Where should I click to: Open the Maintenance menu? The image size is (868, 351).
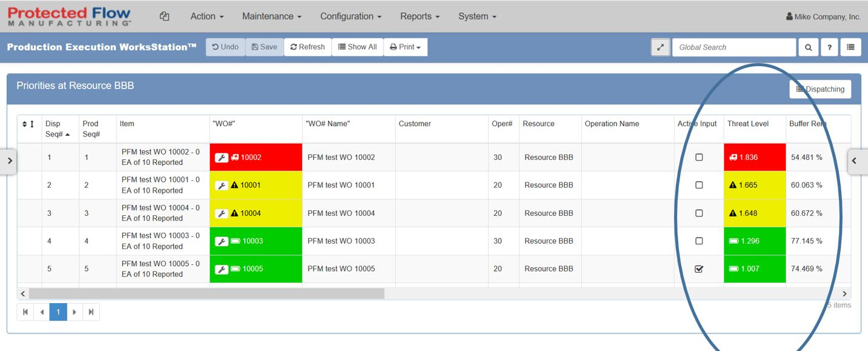[x=272, y=16]
